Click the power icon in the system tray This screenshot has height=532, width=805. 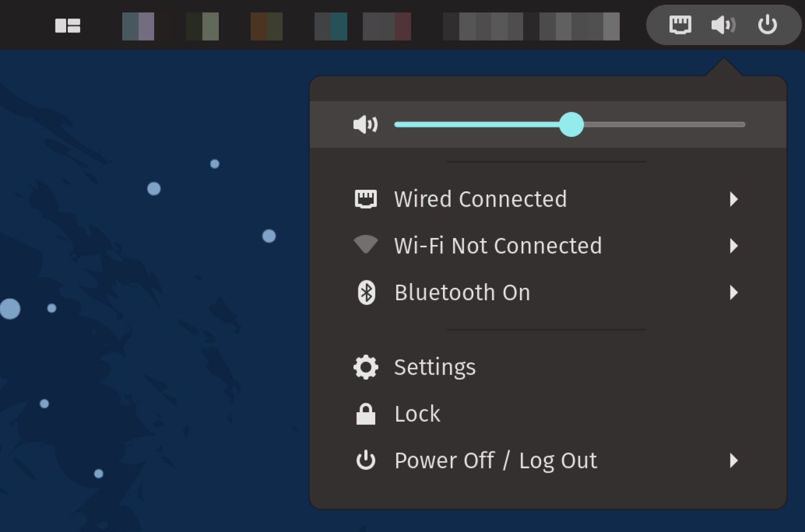coord(767,24)
